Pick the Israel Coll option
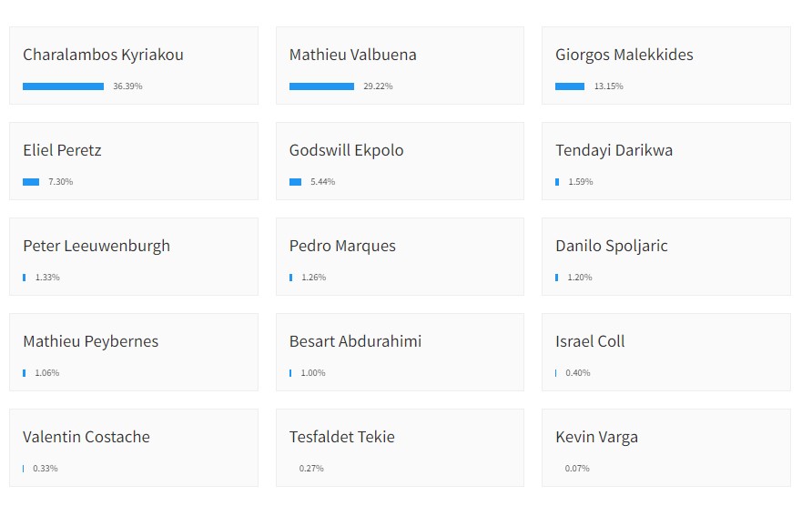The height and width of the screenshot is (506, 812). [x=666, y=352]
